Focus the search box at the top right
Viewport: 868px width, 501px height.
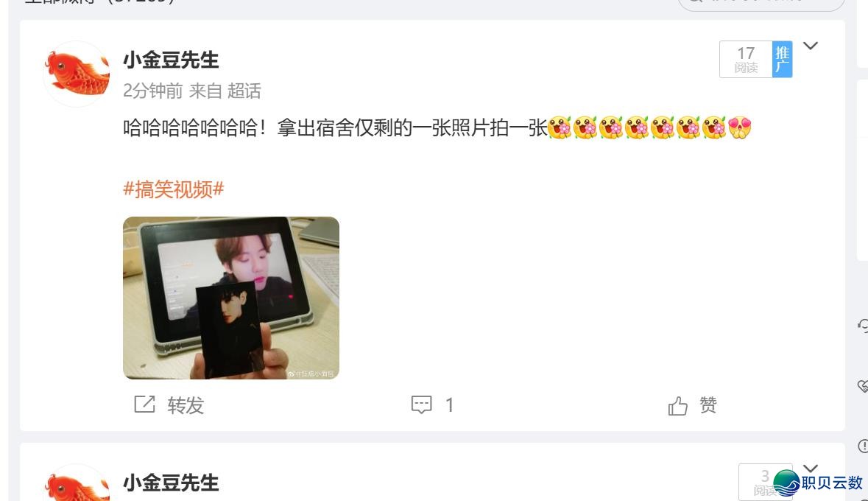(761, 4)
